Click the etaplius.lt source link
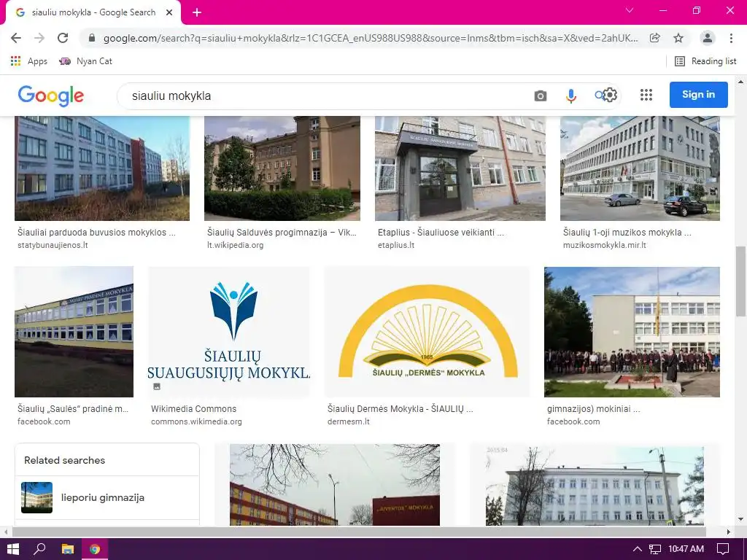This screenshot has height=560, width=747. 396,245
